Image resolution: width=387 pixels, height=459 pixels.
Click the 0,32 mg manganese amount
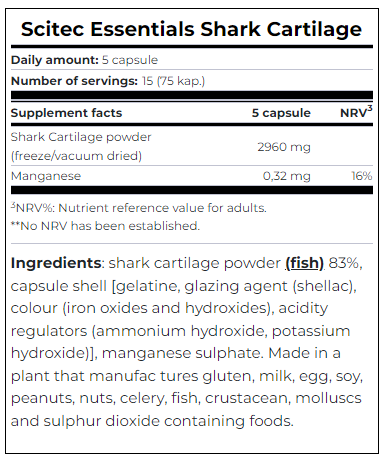tap(287, 176)
